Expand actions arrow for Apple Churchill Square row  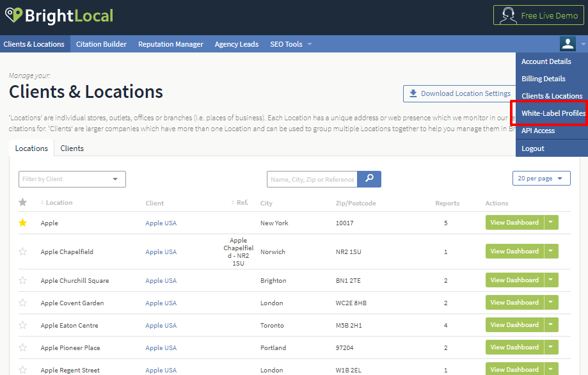pos(551,280)
